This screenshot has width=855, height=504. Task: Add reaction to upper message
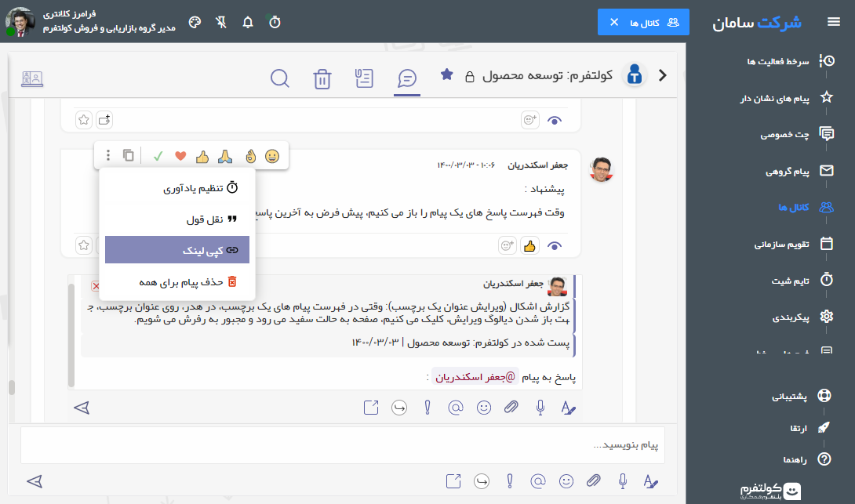pos(530,120)
